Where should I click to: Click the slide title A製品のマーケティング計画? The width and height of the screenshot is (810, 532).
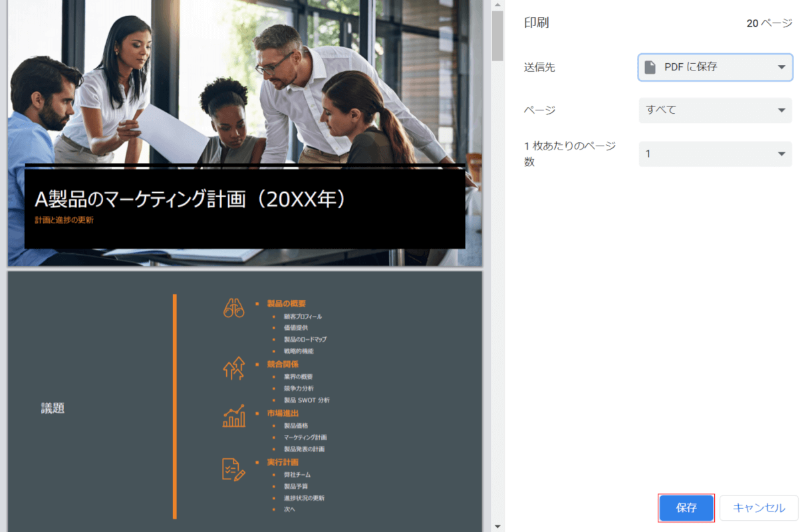point(191,199)
